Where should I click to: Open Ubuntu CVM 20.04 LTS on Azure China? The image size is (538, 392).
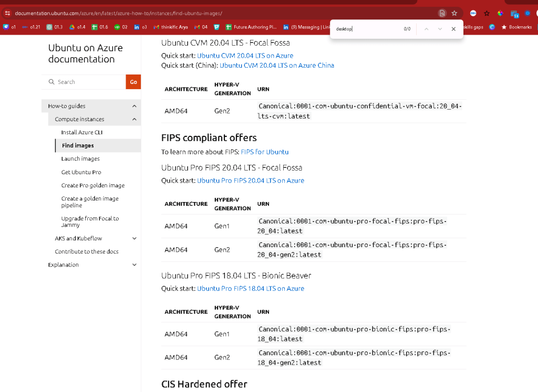pyautogui.click(x=277, y=65)
